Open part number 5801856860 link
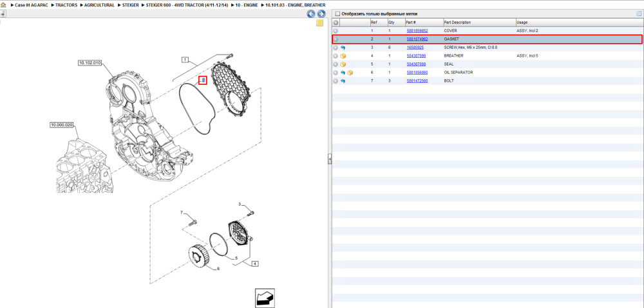Screen dimensions: 644x308 coord(417,73)
